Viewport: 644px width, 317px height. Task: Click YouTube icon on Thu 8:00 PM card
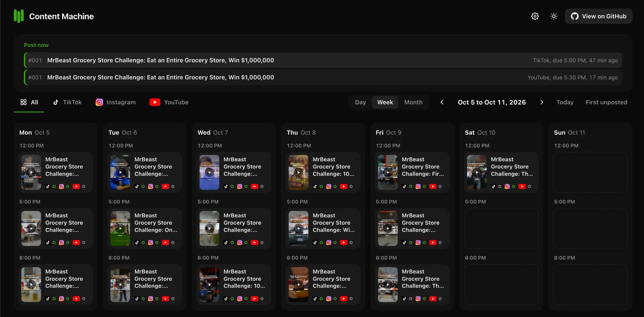point(344,299)
